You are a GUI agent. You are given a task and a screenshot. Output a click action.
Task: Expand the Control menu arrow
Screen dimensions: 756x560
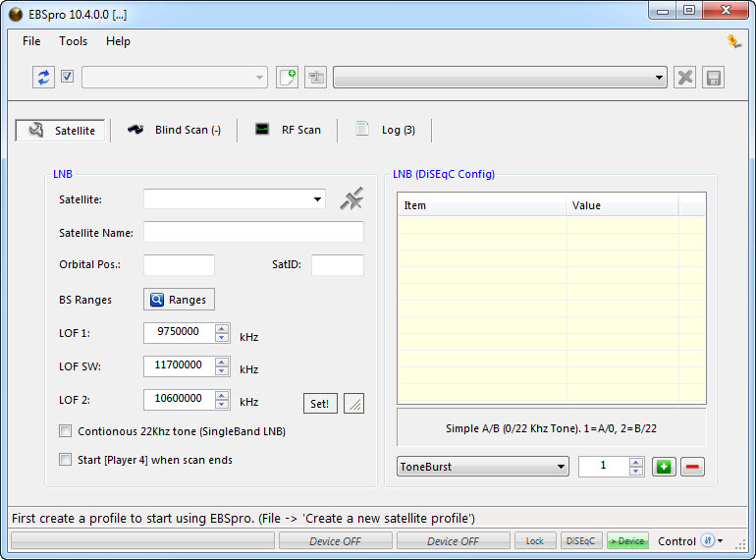tap(720, 540)
